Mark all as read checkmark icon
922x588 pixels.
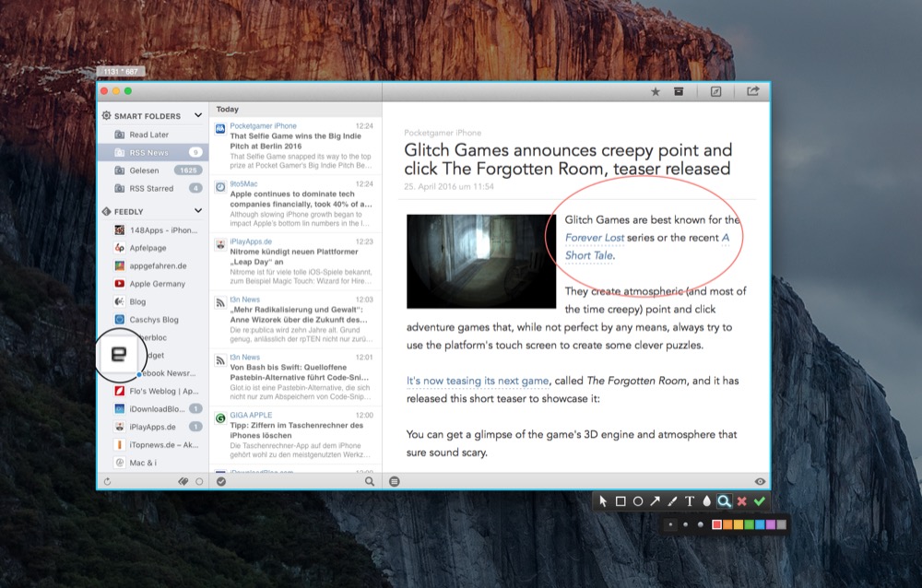(221, 482)
